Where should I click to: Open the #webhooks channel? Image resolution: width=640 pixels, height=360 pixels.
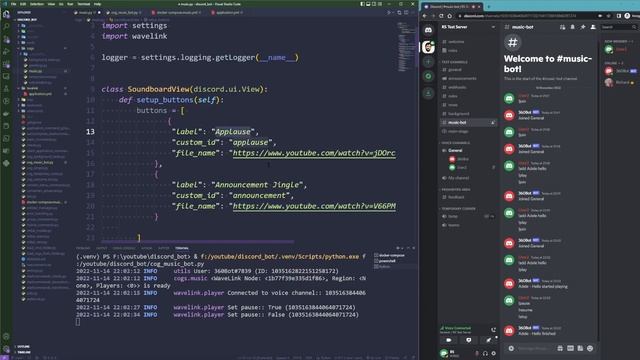[457, 87]
